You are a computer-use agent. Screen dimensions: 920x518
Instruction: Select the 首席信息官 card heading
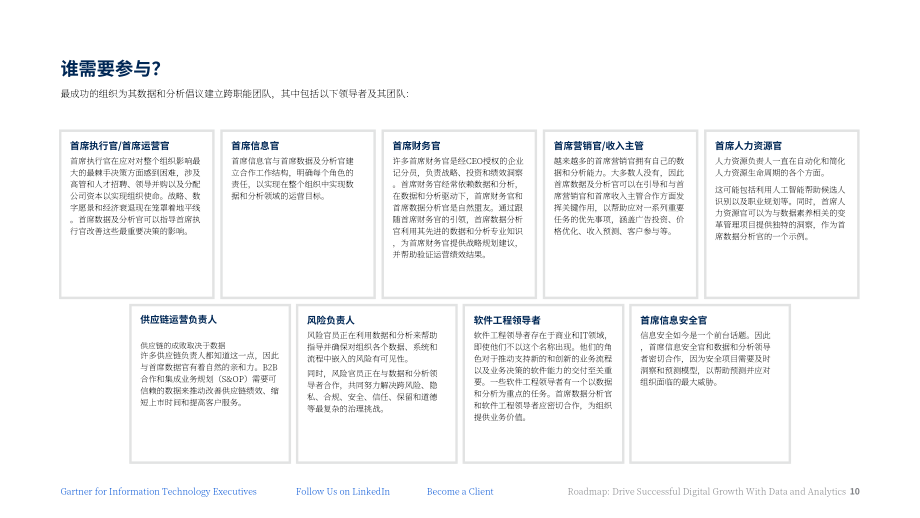[255, 145]
